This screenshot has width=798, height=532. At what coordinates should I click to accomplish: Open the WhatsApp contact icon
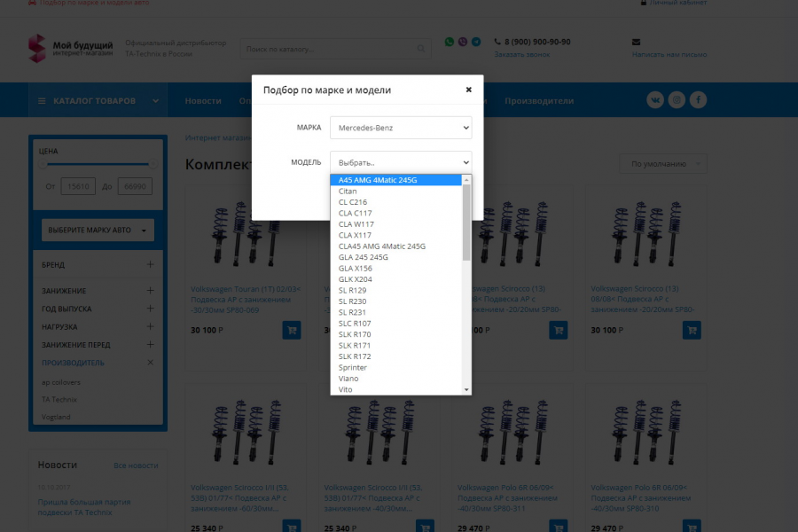coord(450,42)
